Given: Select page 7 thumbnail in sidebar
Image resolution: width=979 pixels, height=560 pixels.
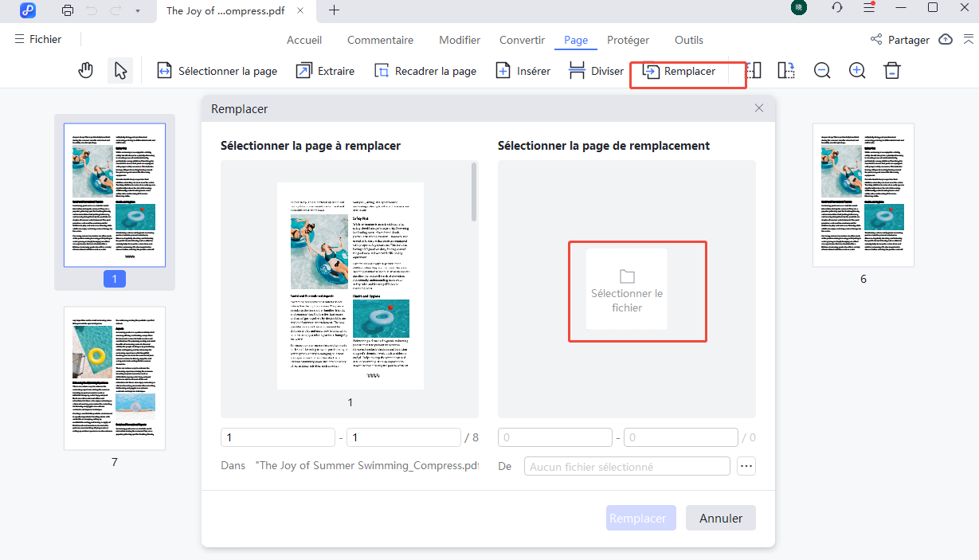Looking at the screenshot, I should point(115,378).
